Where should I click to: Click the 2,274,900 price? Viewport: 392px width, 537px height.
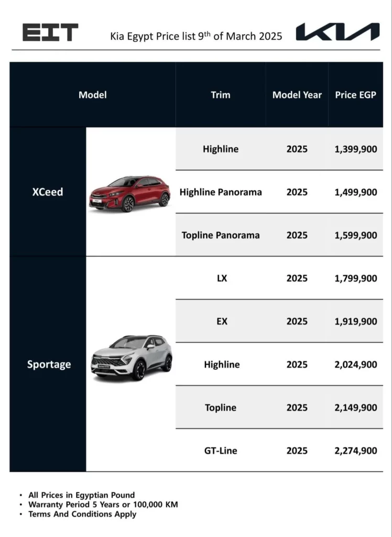pos(355,450)
